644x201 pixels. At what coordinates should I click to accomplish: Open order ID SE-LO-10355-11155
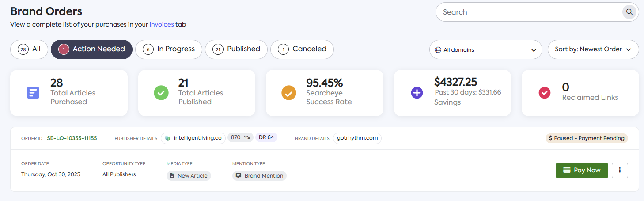point(72,138)
